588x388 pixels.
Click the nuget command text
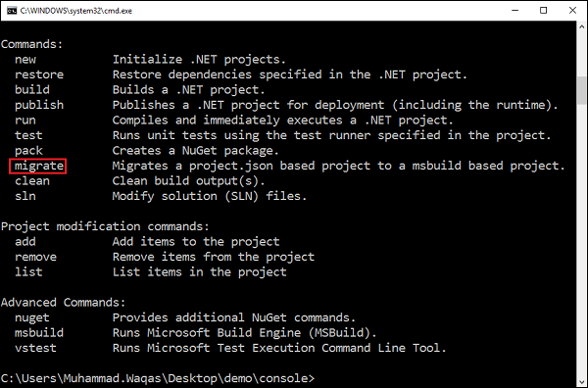point(32,317)
